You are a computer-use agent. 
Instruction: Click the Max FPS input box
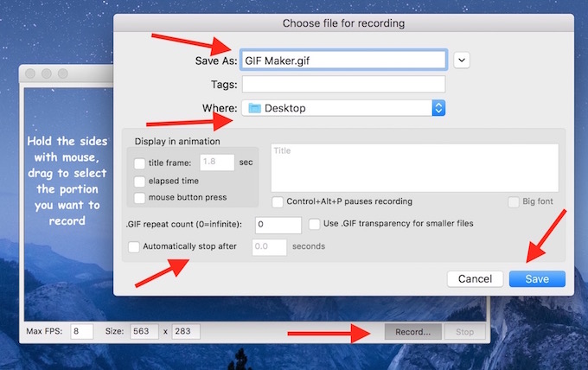(x=81, y=331)
